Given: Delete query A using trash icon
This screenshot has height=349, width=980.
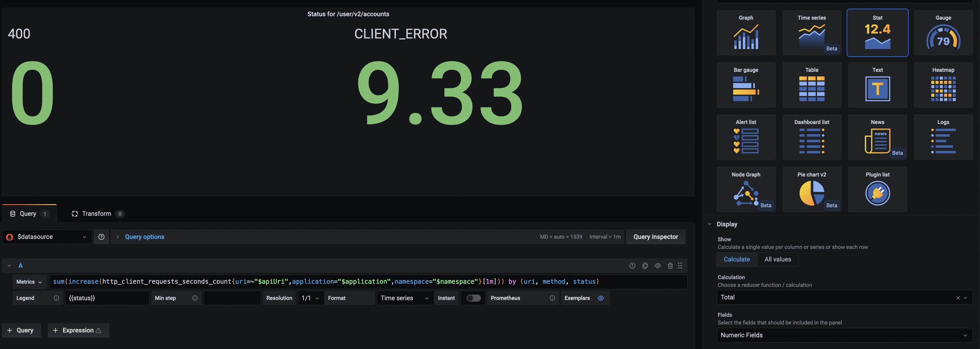Looking at the screenshot, I should pos(670,266).
